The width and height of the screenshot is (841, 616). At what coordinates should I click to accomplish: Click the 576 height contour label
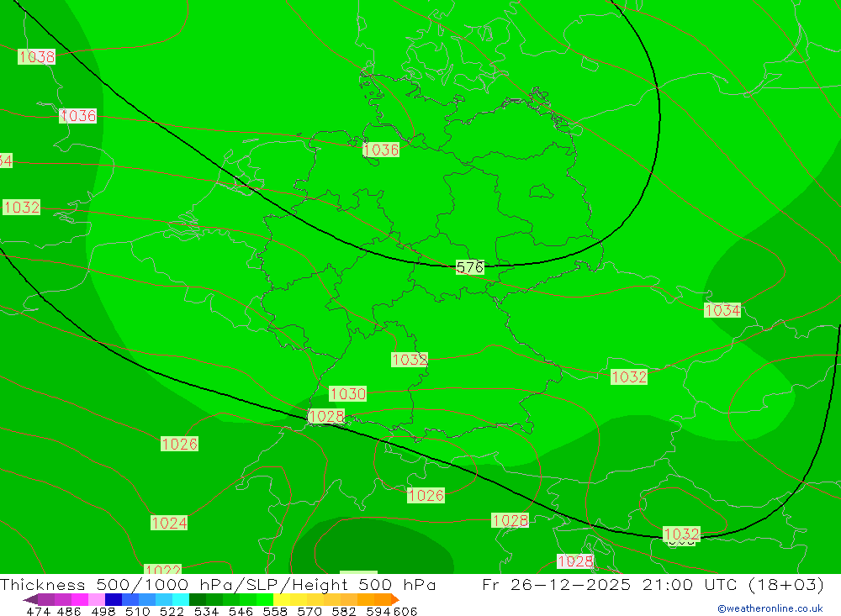pos(470,267)
